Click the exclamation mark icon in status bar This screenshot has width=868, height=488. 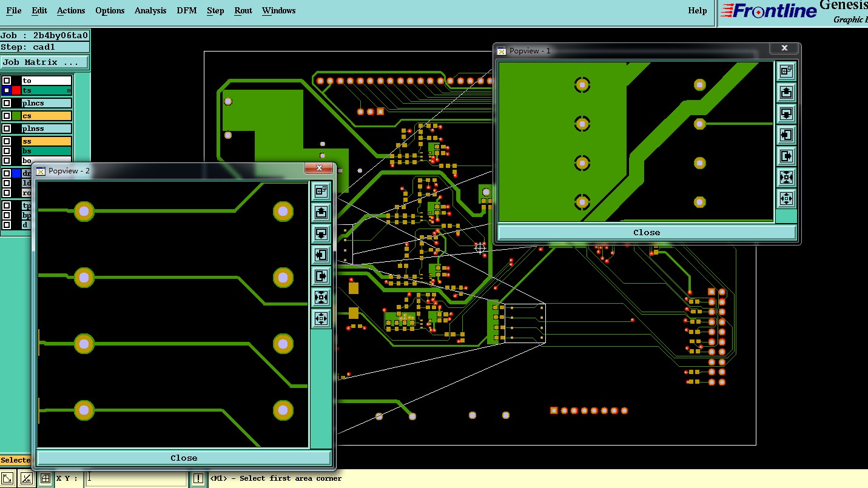(x=198, y=479)
